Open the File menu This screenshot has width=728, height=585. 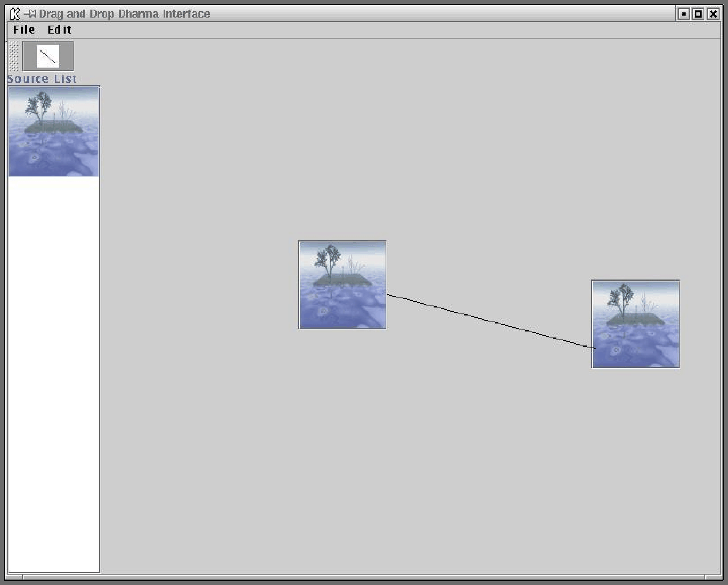[x=24, y=30]
